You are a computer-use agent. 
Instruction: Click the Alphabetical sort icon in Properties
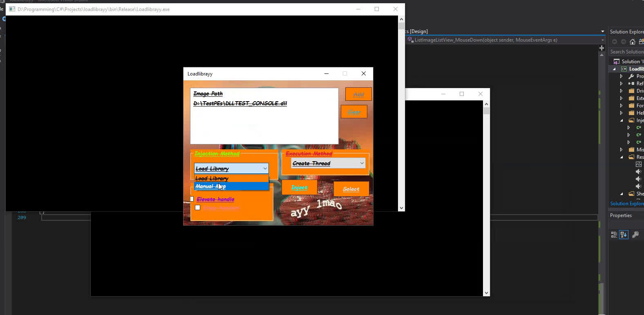tap(624, 235)
